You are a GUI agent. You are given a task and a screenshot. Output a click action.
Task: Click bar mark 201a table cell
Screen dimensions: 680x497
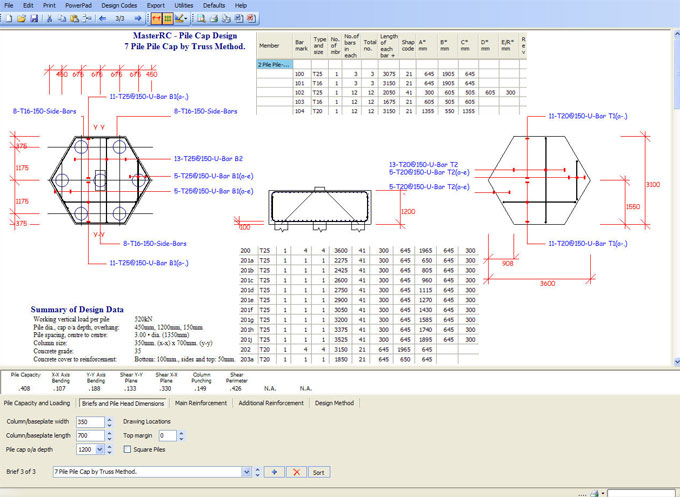pyautogui.click(x=247, y=261)
